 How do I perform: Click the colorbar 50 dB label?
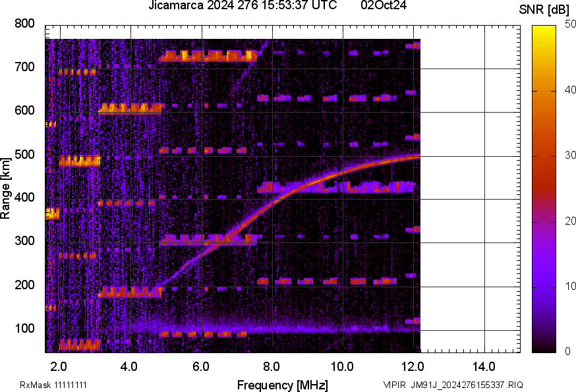[570, 24]
